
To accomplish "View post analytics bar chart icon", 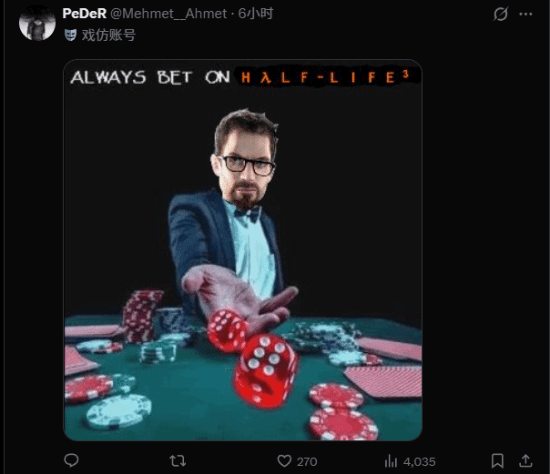I will click(391, 461).
